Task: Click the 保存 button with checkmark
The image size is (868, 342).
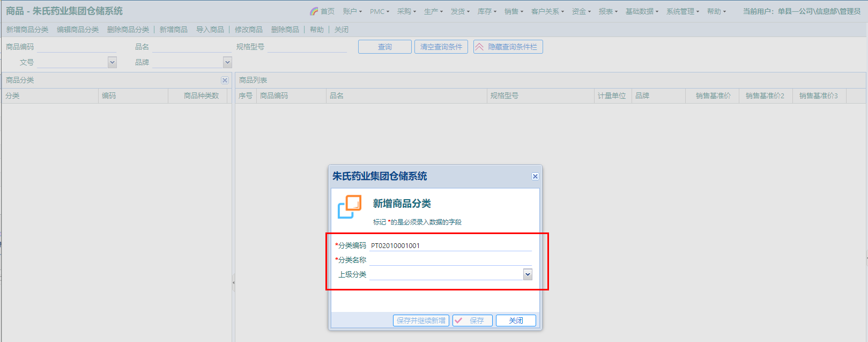Action: coord(472,321)
